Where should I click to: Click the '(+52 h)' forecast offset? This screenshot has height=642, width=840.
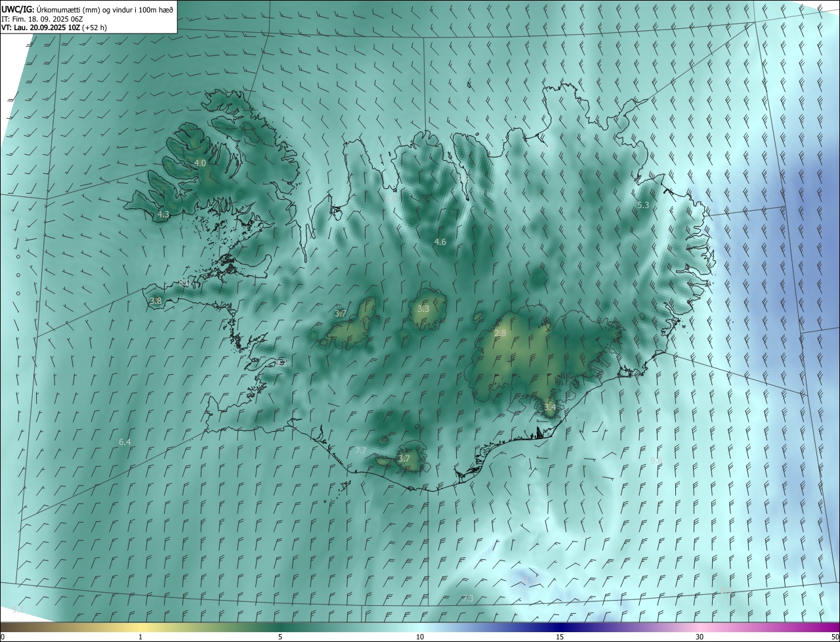tap(94, 28)
